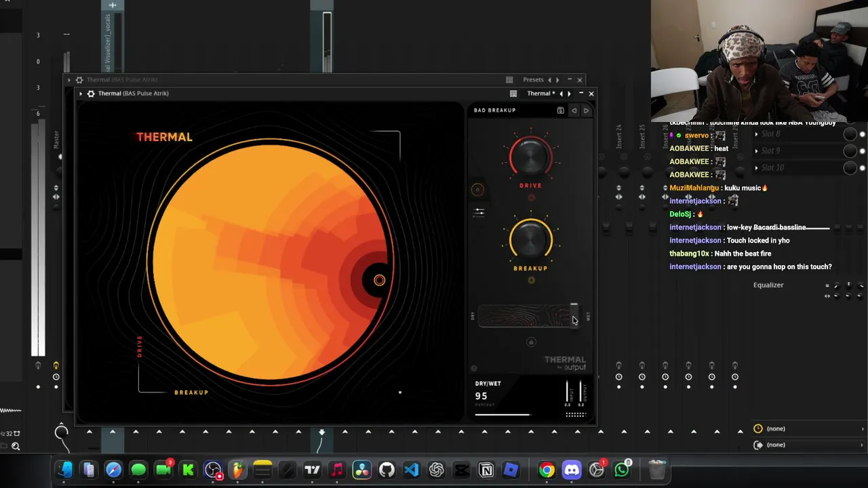Expand mixer Slot 8
This screenshot has height=488, width=868.
click(x=757, y=134)
